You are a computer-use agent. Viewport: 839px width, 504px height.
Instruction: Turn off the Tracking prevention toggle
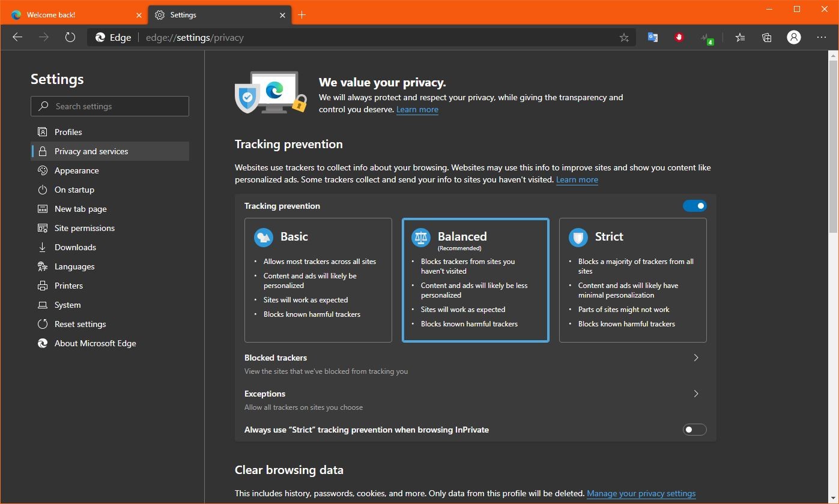[x=694, y=206]
